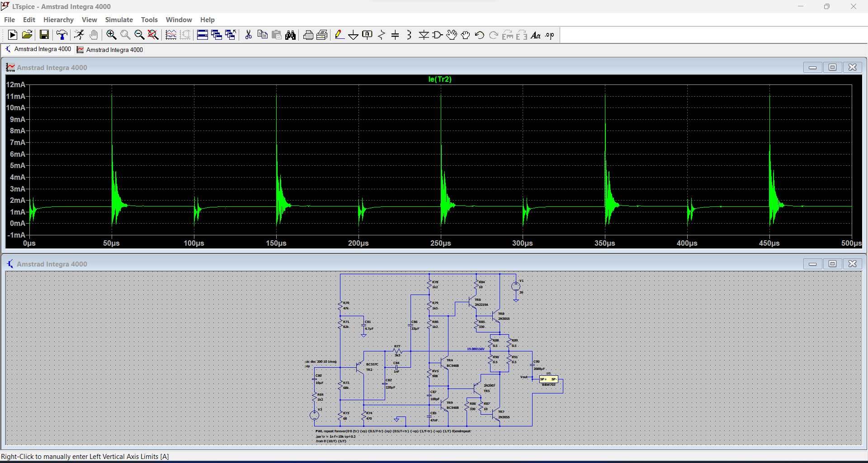Switch to the waveform Amstrad Integra 4000 tab
The width and height of the screenshot is (868, 463).
click(x=110, y=50)
